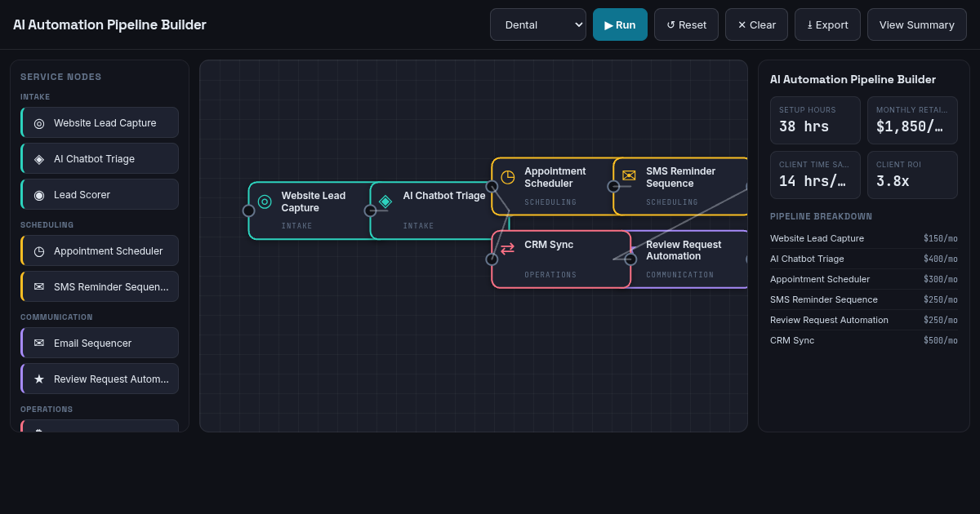Click the Appointment Scheduler clock icon in sidebar
Image resolution: width=980 pixels, height=514 pixels.
(x=39, y=251)
